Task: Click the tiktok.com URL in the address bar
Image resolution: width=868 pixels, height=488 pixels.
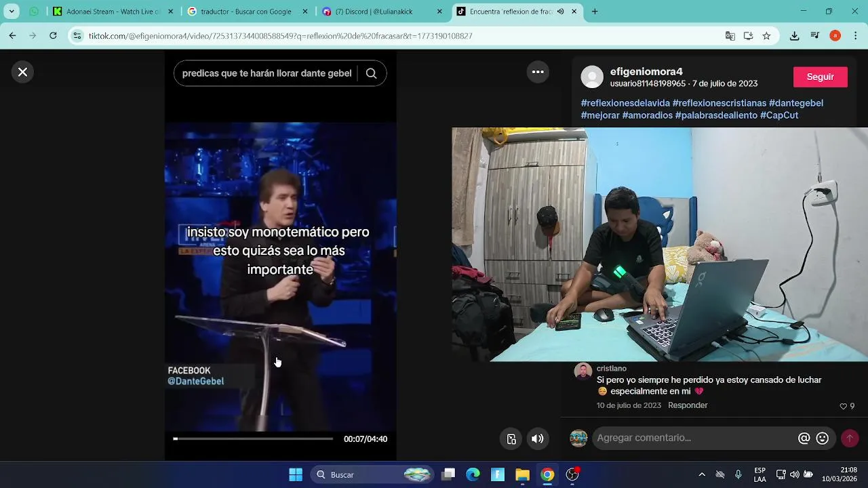Action: [x=280, y=36]
